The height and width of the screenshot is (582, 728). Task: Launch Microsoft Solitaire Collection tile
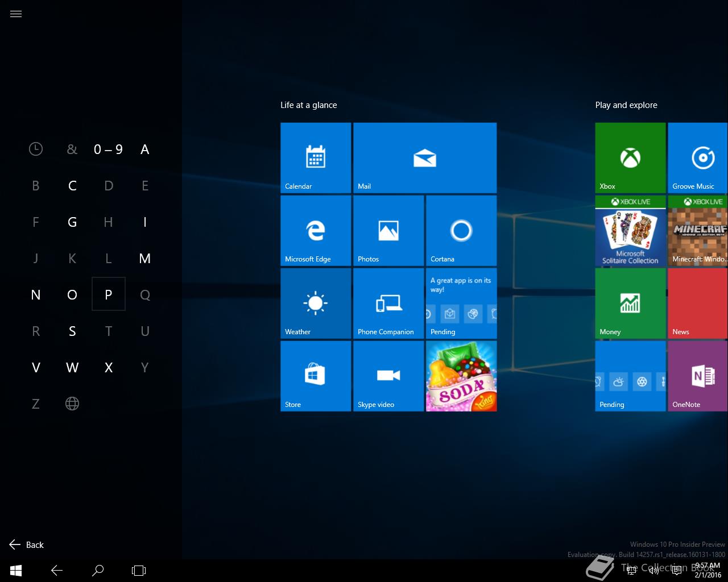[630, 231]
